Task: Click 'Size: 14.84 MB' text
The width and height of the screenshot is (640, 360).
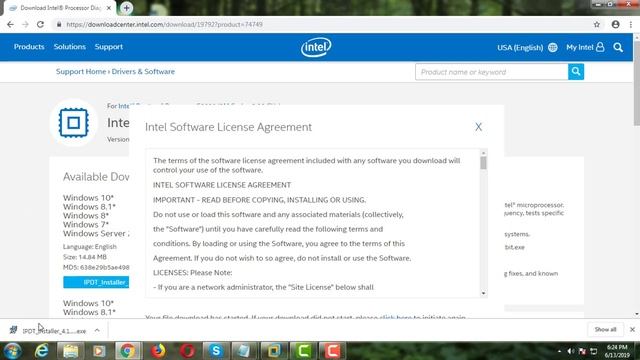Action: pos(85,257)
